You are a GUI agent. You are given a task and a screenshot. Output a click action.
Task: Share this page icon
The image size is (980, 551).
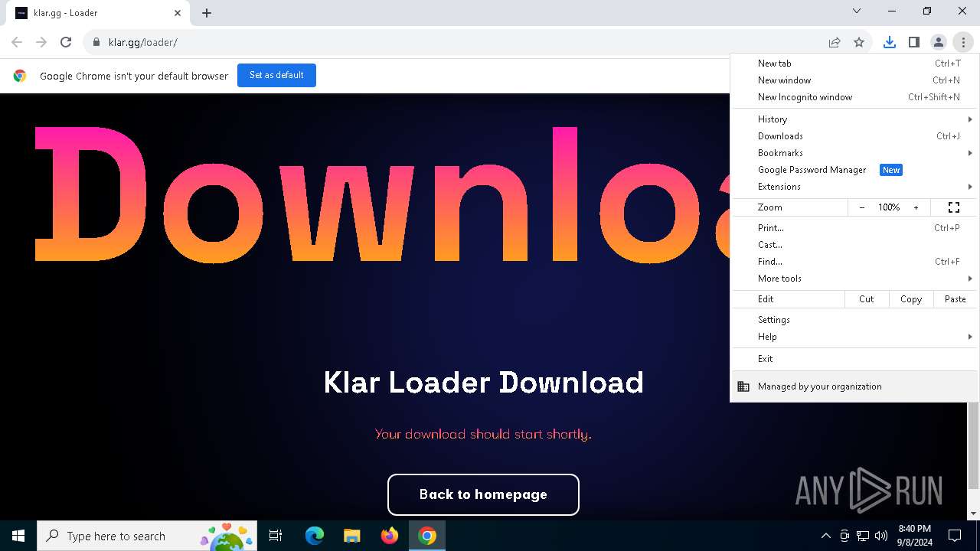pos(835,42)
